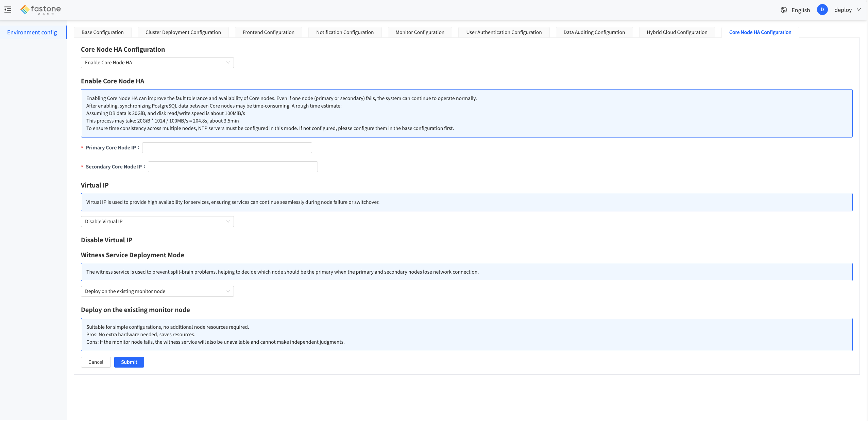Select Core Node HA Configuration tab
The width and height of the screenshot is (868, 421).
[x=760, y=32]
